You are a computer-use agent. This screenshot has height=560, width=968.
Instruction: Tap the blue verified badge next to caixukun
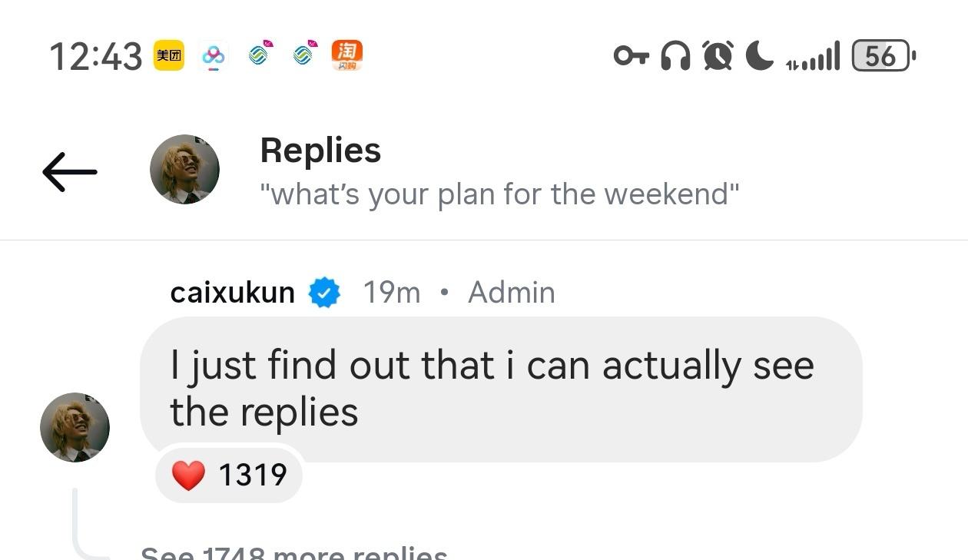(324, 293)
